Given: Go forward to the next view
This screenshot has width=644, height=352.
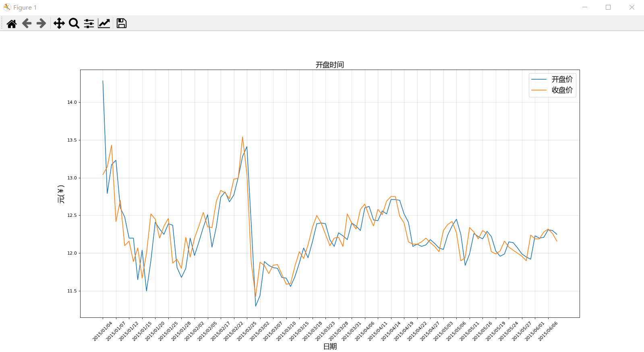Looking at the screenshot, I should (41, 23).
